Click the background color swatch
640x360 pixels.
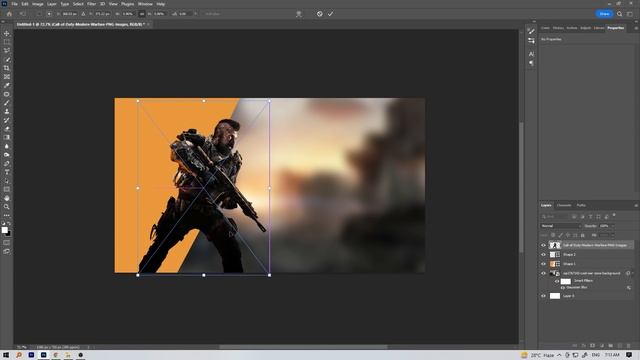9,234
